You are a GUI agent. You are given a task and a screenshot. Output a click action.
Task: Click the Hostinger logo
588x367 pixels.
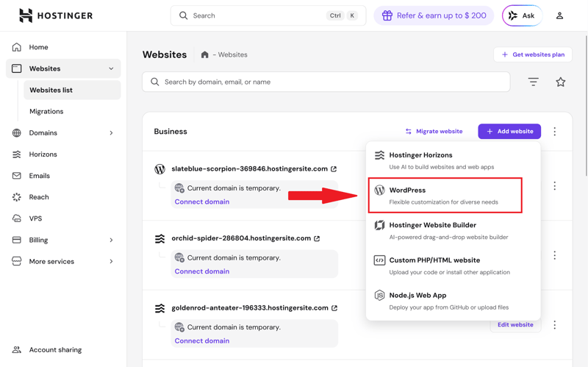pos(56,15)
